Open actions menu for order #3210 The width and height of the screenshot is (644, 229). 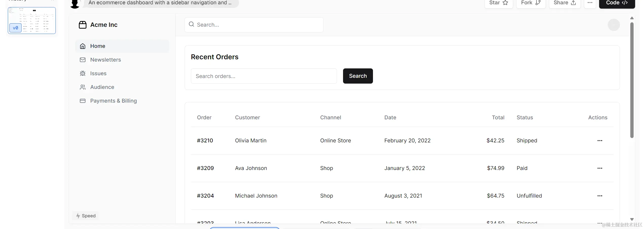point(600,141)
